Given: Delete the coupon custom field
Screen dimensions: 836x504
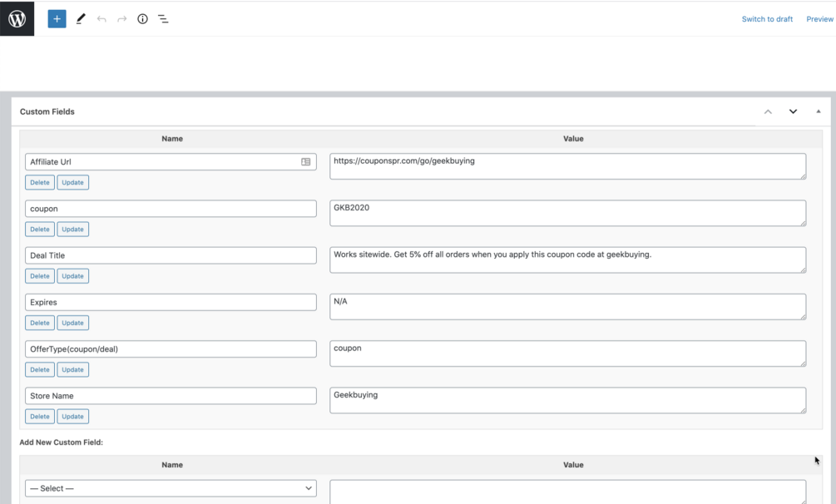Looking at the screenshot, I should 40,230.
